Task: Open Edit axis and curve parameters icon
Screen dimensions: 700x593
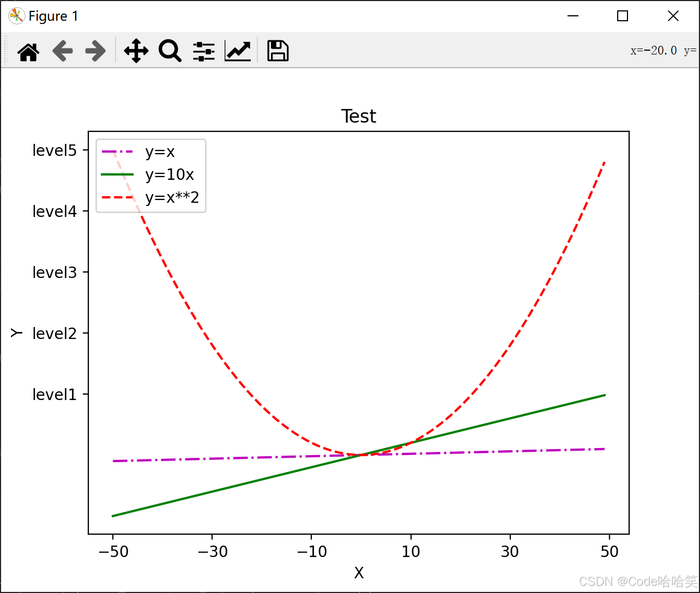Action: tap(238, 51)
